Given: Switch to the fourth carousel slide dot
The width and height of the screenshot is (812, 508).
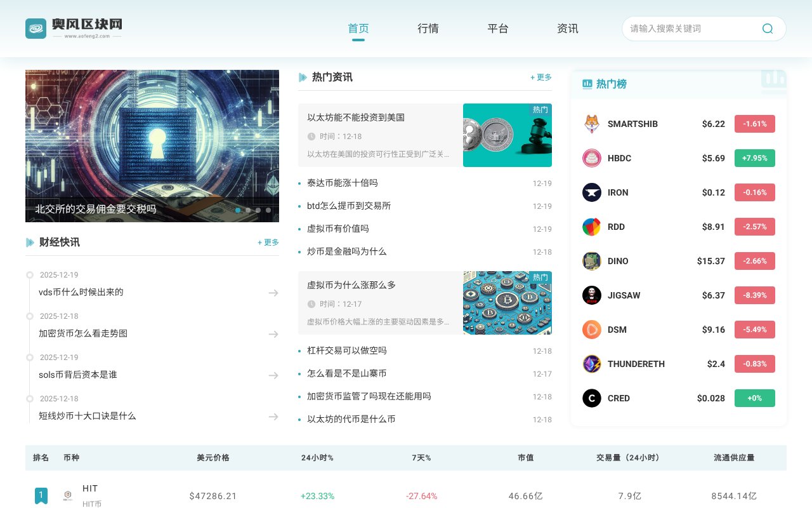Looking at the screenshot, I should (268, 210).
